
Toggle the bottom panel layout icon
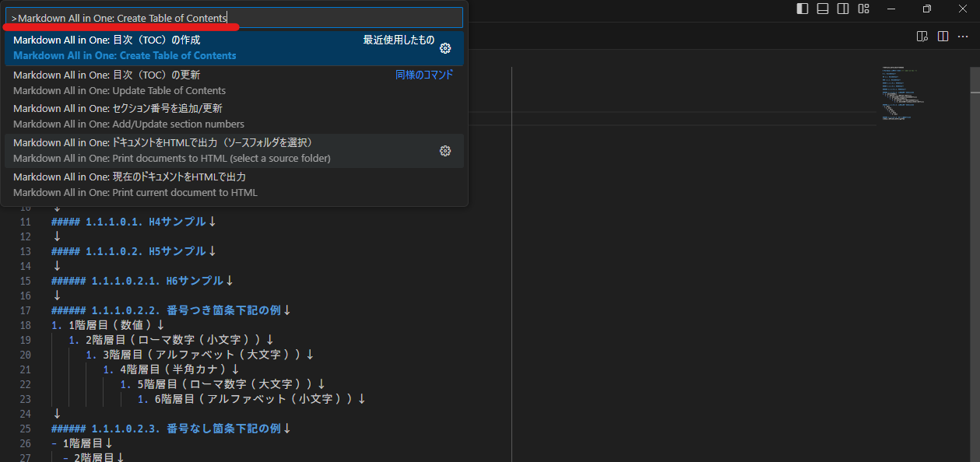(x=823, y=9)
